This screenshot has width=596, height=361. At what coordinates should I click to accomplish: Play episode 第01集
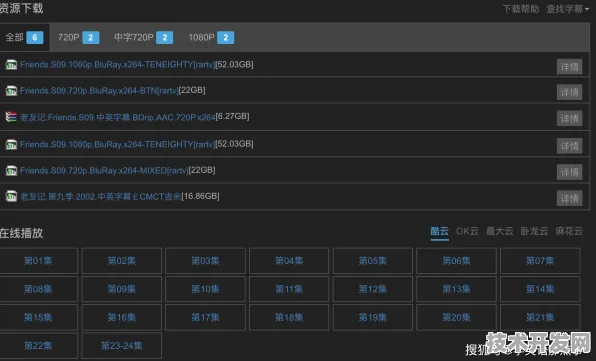point(38,261)
